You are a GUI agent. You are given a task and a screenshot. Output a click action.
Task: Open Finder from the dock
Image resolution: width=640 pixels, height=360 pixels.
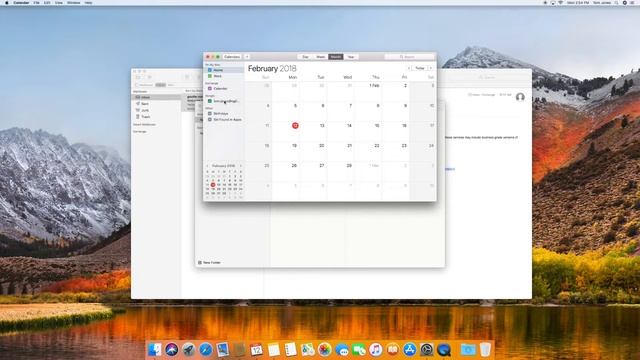[x=155, y=349]
